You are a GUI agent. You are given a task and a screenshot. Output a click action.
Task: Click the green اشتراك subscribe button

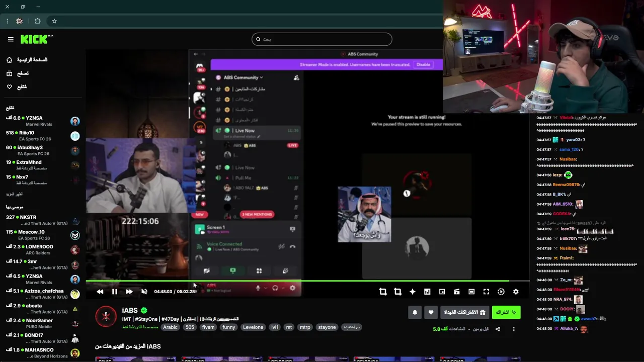click(506, 312)
